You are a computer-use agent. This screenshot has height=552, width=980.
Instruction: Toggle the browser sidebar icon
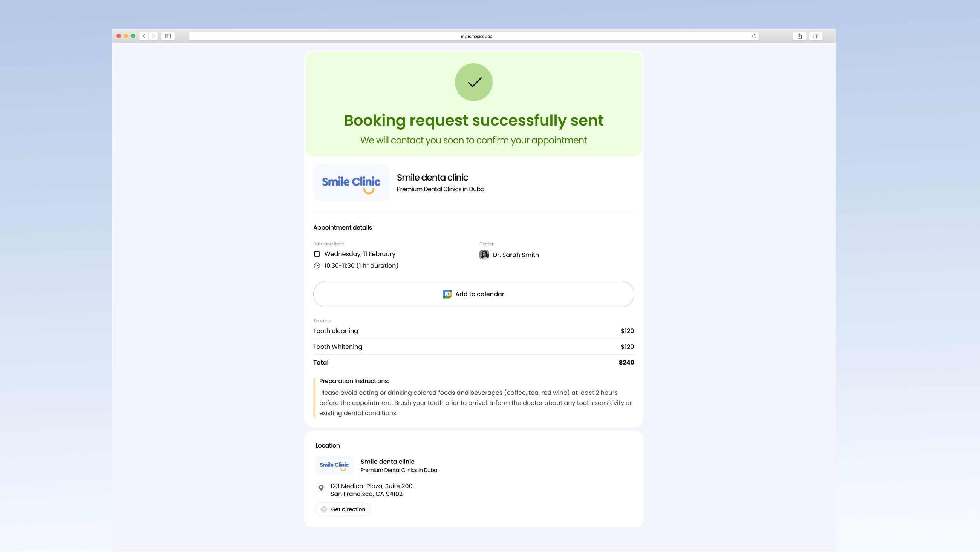click(168, 36)
